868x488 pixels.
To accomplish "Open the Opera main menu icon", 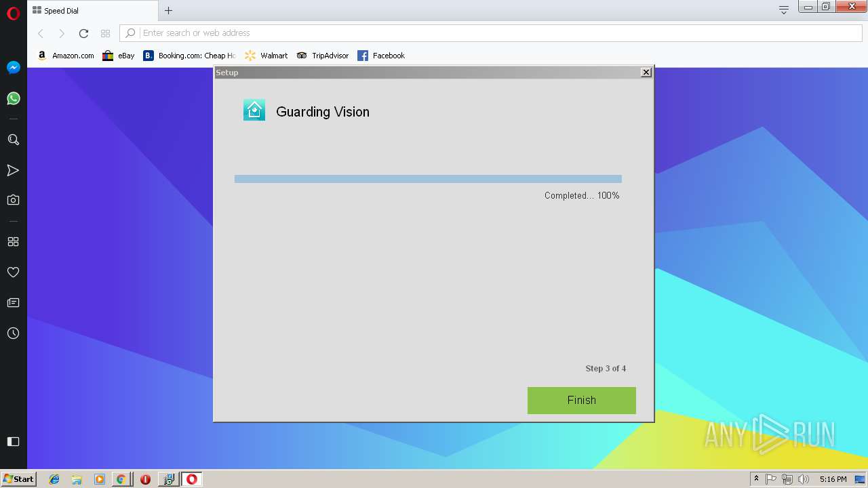I will click(x=13, y=14).
